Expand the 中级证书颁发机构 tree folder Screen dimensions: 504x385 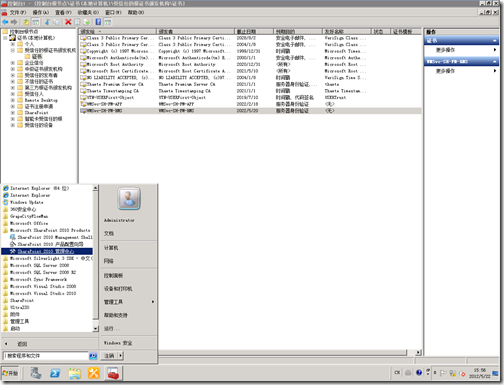tap(13, 69)
